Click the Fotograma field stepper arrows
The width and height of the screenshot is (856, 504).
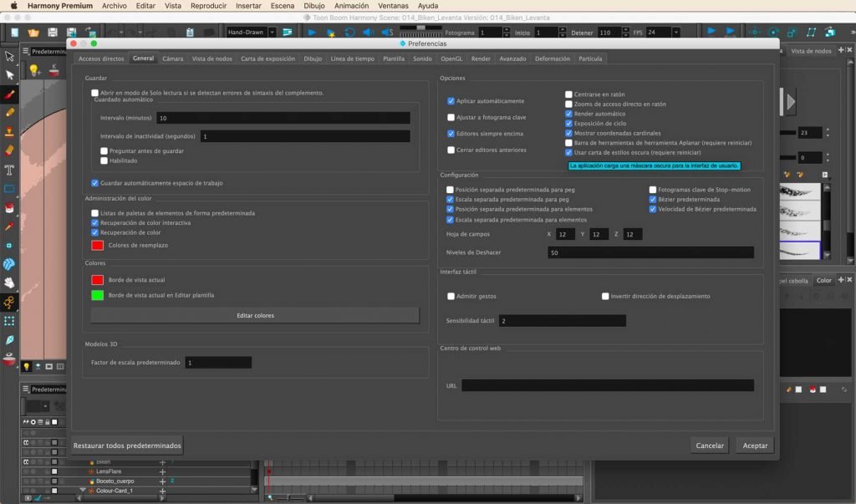[506, 33]
